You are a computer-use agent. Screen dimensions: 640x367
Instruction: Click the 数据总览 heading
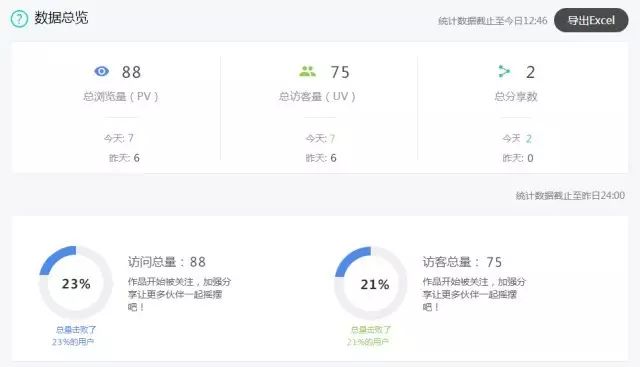coord(61,18)
